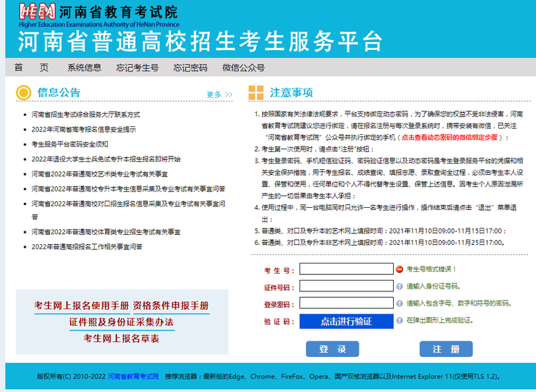Open 考生服务平台密码安全须知 announcement
This screenshot has width=536, height=392.
[70, 144]
